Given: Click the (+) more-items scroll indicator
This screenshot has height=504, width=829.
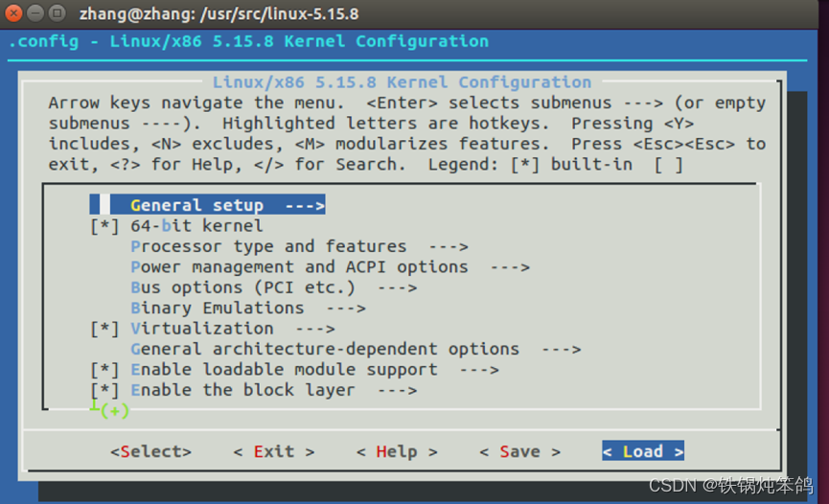Looking at the screenshot, I should tap(114, 410).
